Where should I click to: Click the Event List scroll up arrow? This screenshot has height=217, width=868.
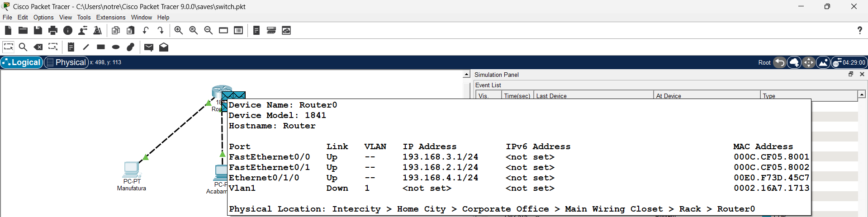point(862,94)
